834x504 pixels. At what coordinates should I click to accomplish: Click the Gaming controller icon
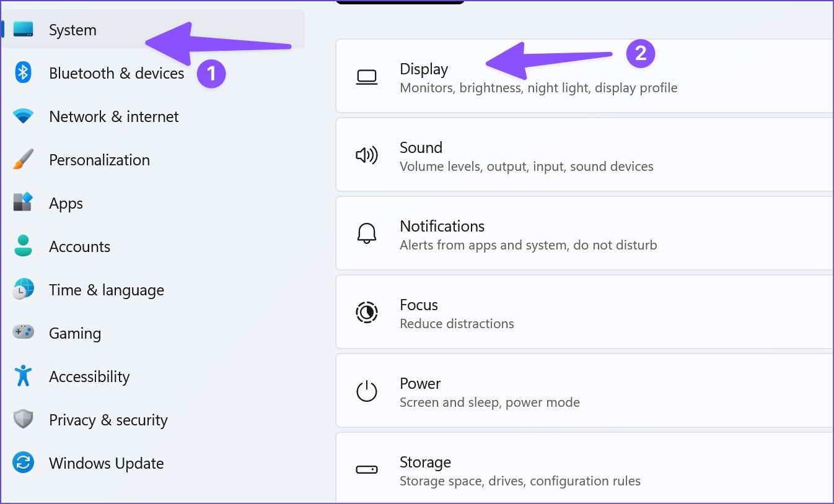pyautogui.click(x=24, y=332)
